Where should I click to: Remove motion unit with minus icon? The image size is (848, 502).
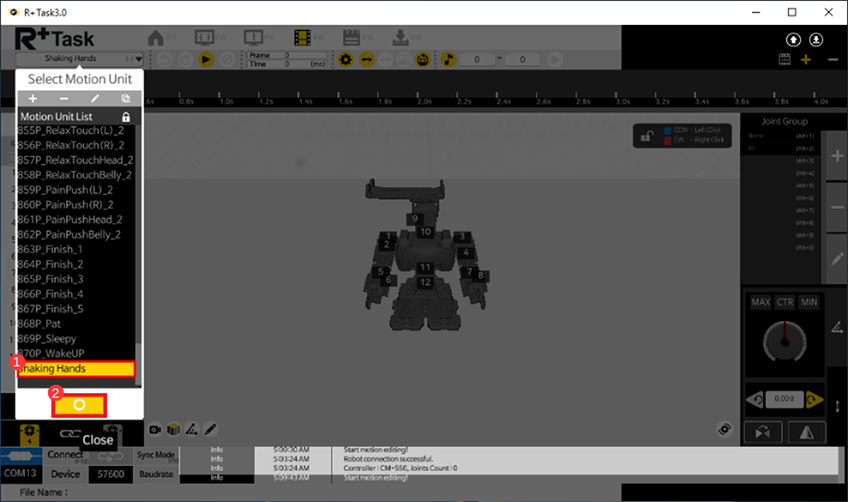(64, 99)
